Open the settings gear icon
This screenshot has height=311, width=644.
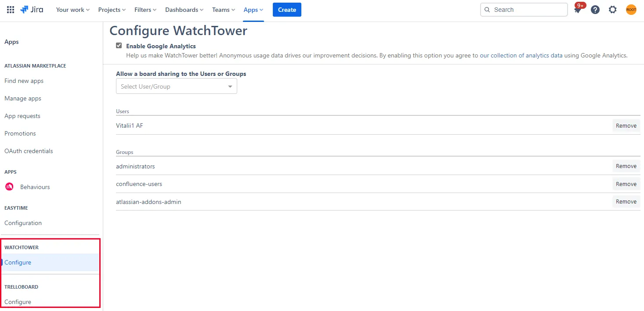pyautogui.click(x=613, y=10)
